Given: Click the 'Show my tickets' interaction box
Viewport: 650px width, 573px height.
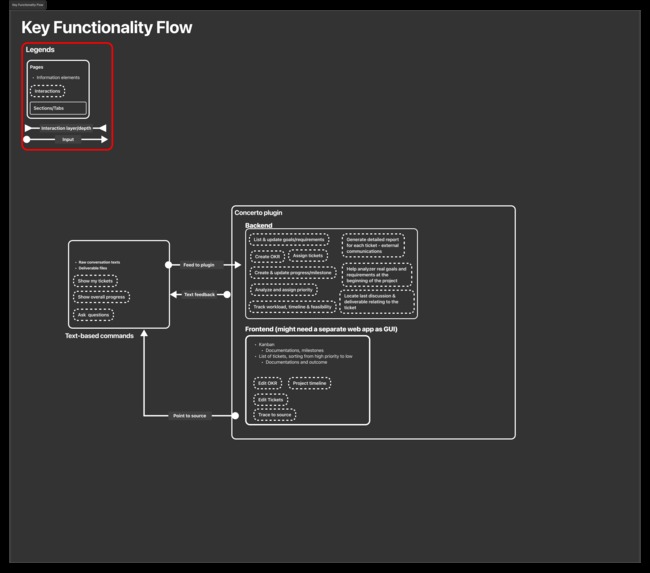Looking at the screenshot, I should (x=95, y=281).
